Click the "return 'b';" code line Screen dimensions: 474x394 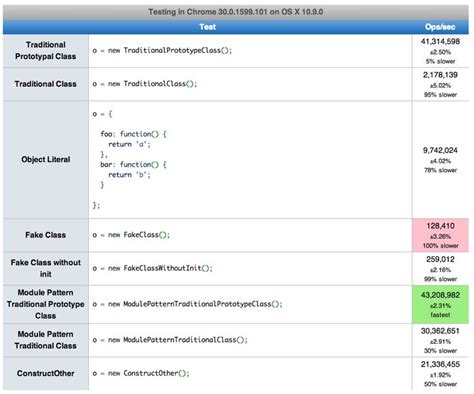(x=129, y=175)
